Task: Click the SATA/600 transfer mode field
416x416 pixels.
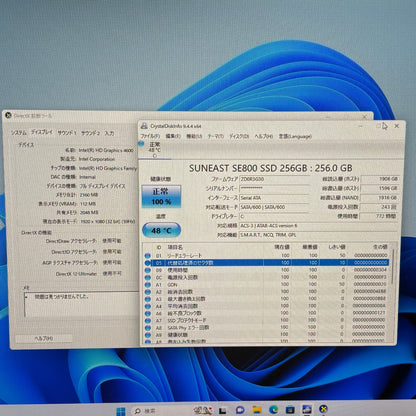Action: (274, 207)
